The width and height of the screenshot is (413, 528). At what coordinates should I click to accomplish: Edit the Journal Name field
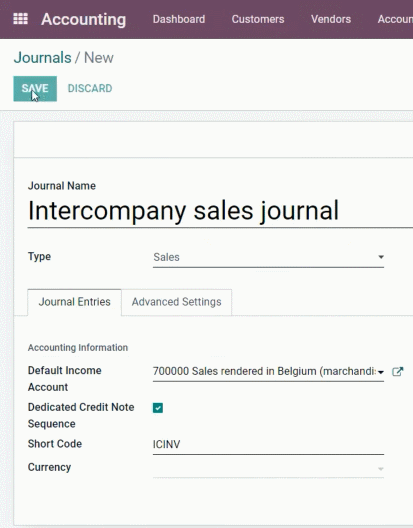tap(220, 211)
